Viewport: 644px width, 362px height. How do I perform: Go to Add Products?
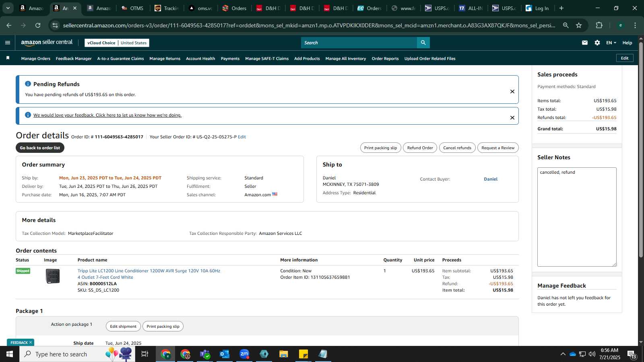point(307,59)
